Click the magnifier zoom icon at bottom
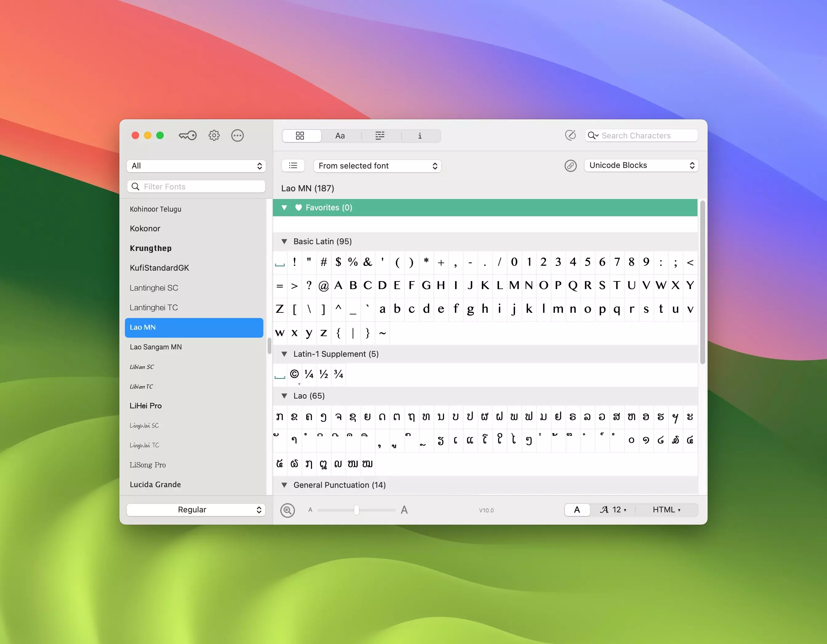This screenshot has width=827, height=644. click(287, 510)
